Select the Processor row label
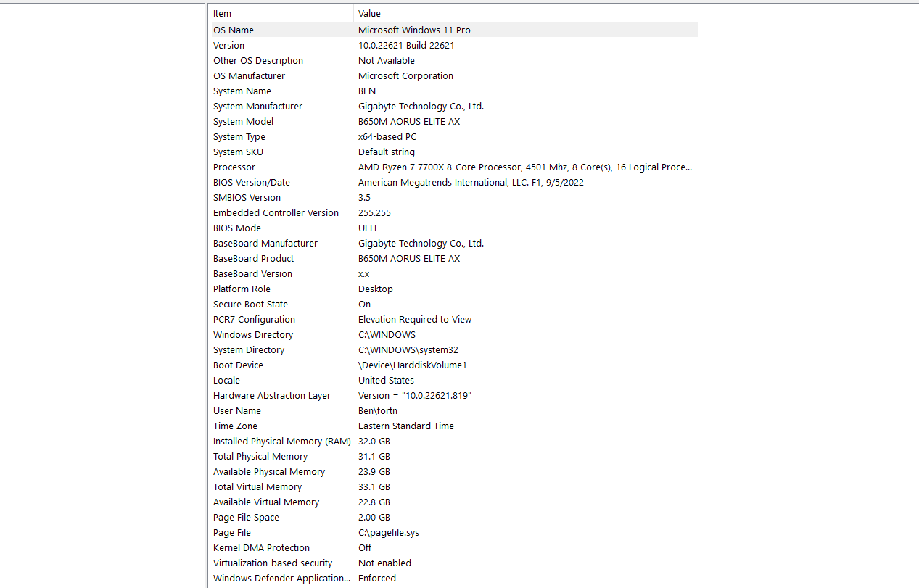919x588 pixels. click(234, 167)
